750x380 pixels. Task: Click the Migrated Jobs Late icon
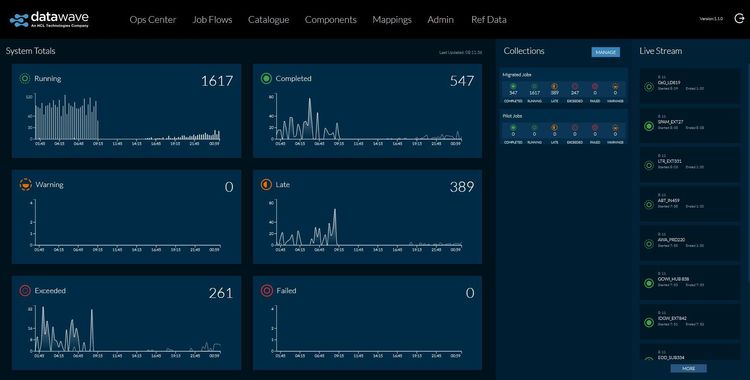pyautogui.click(x=554, y=87)
